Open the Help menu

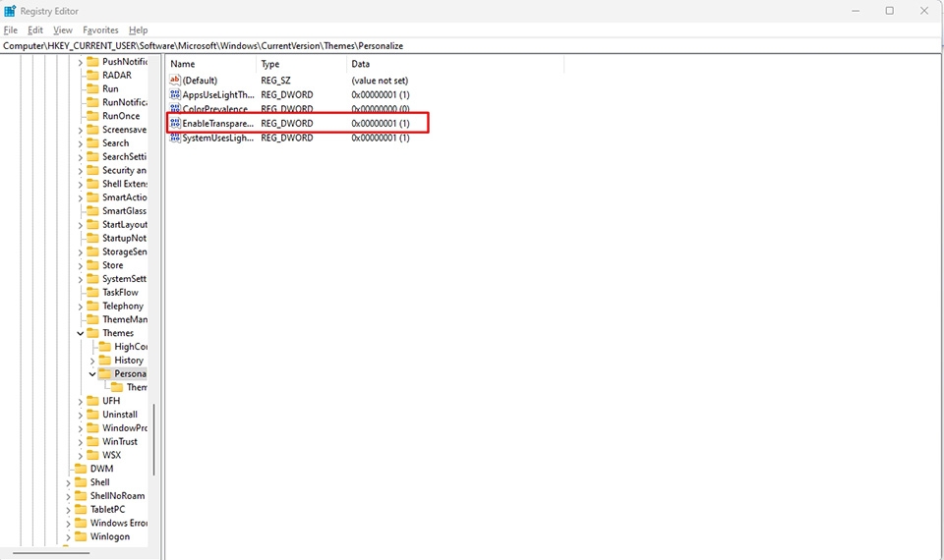point(138,30)
